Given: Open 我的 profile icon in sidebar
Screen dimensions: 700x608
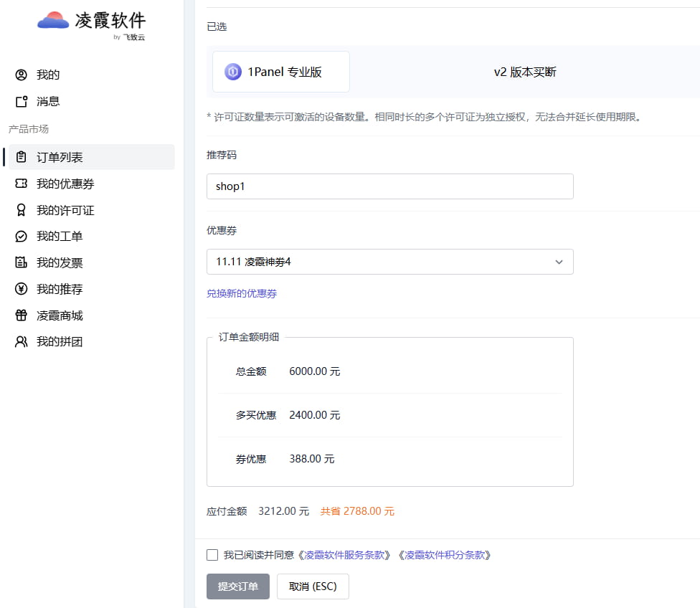Looking at the screenshot, I should (22, 75).
